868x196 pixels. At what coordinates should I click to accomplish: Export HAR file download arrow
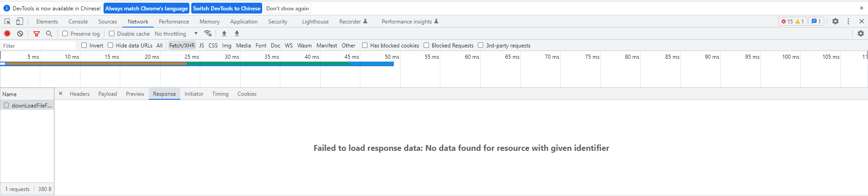click(x=237, y=33)
